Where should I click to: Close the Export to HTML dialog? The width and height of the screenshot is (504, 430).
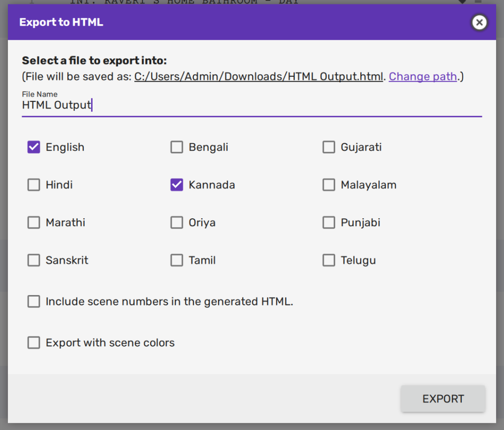click(x=479, y=22)
